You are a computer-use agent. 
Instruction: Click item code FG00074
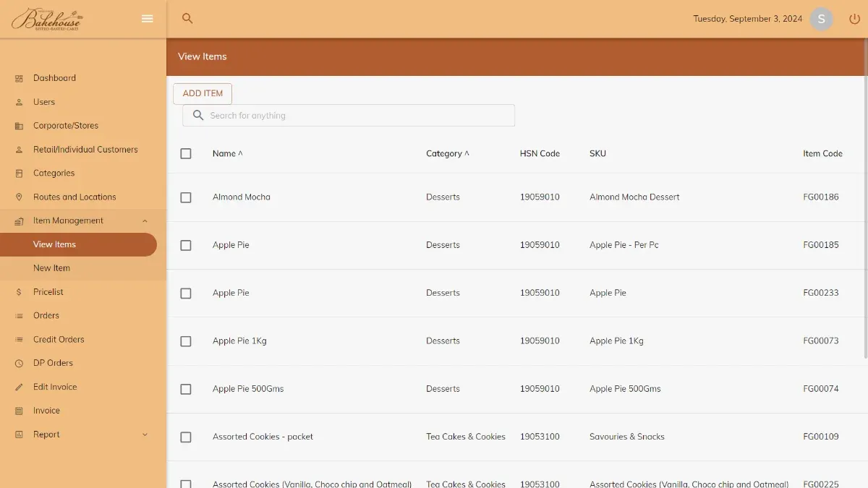[821, 389]
